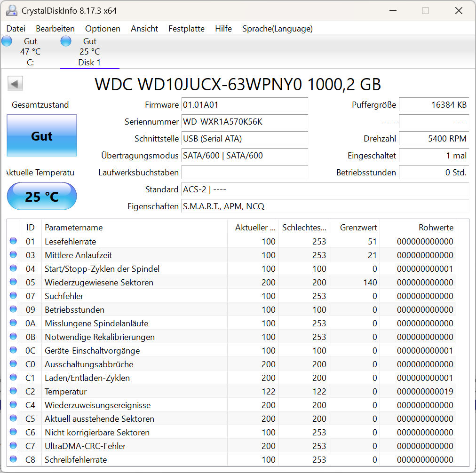Open the Optionen menu

point(103,29)
